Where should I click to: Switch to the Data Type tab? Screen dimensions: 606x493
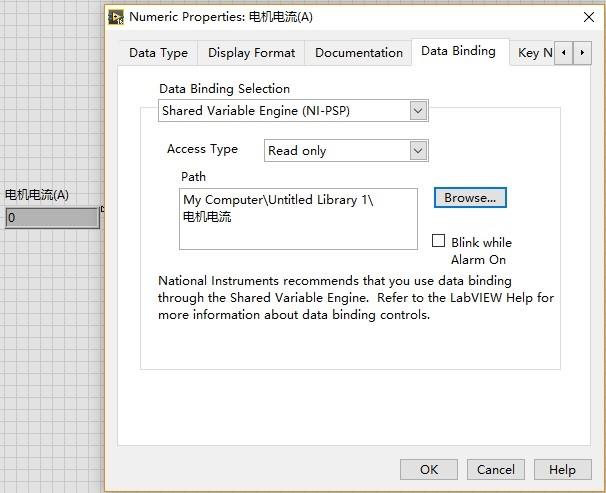[158, 53]
